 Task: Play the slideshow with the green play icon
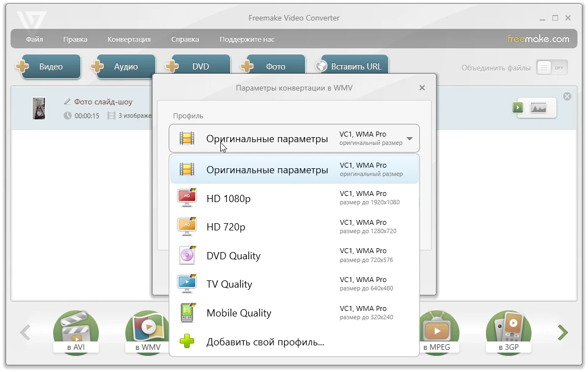(518, 108)
